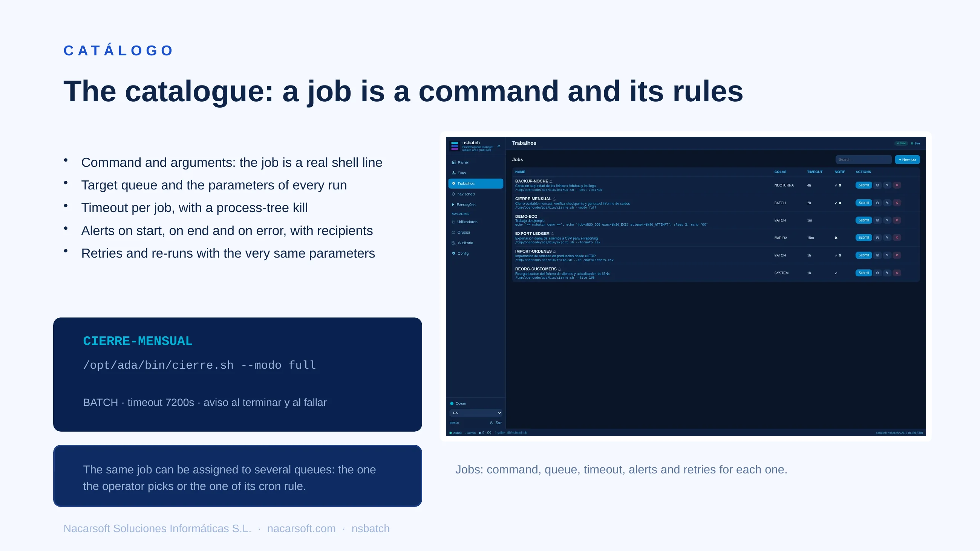Submit the CIERRE-MENSUAL job

863,203
